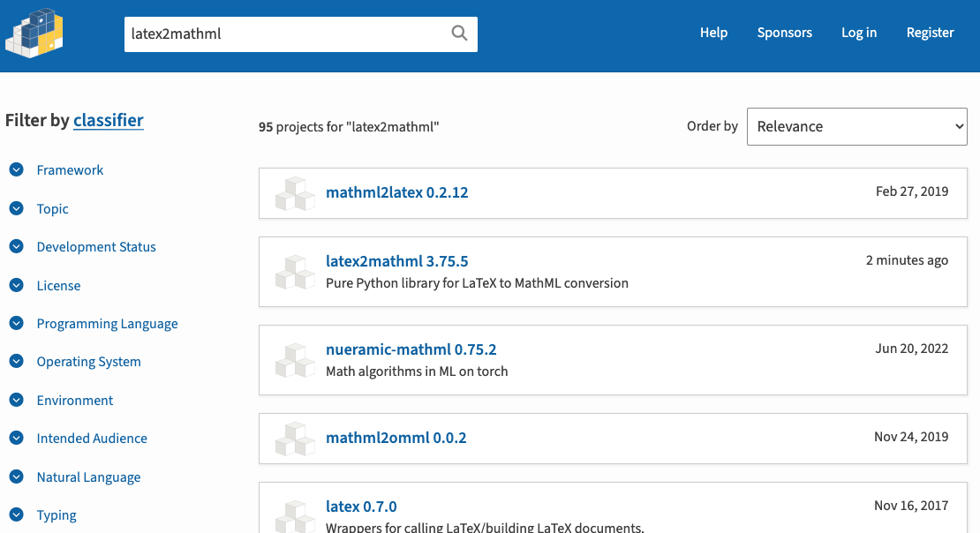This screenshot has width=980, height=533.
Task: Open the nueramic-mathml 0.75.2 project
Action: tap(411, 349)
